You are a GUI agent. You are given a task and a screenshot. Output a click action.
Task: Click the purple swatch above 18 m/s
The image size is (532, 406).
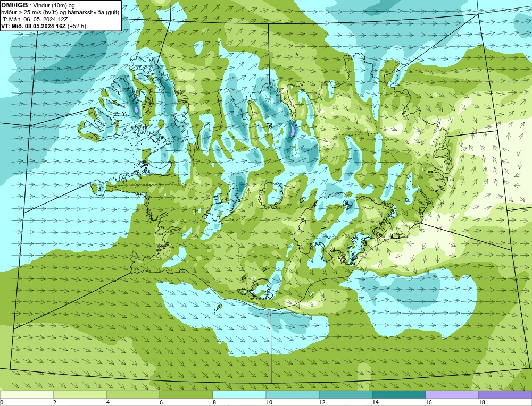click(x=505, y=394)
